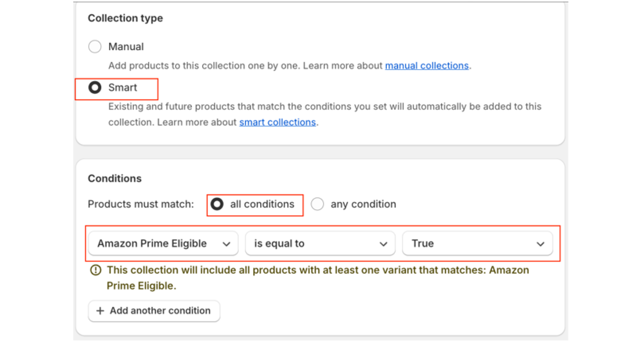Click the 'Manual' option label text
Viewport: 644px width, 342px height.
click(x=126, y=47)
